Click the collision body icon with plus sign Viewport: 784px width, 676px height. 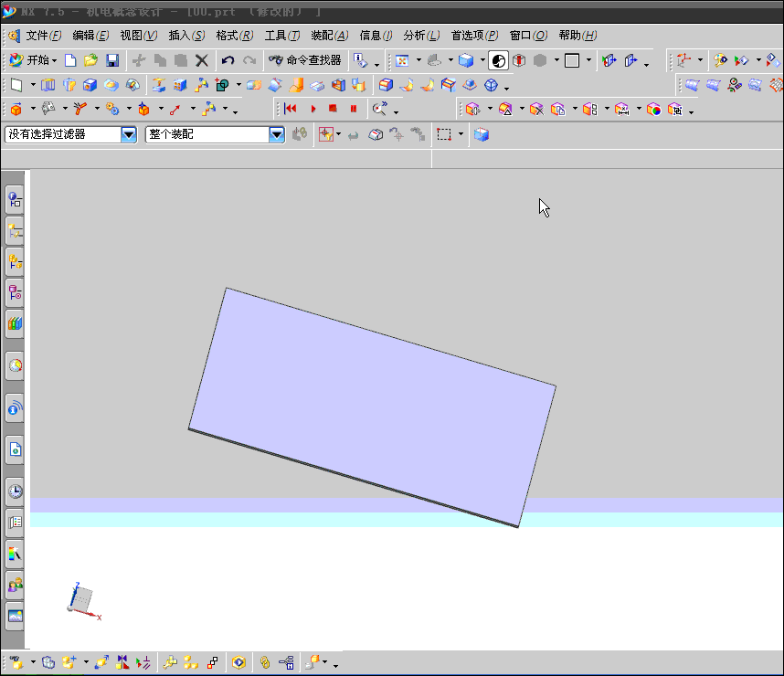[x=472, y=109]
